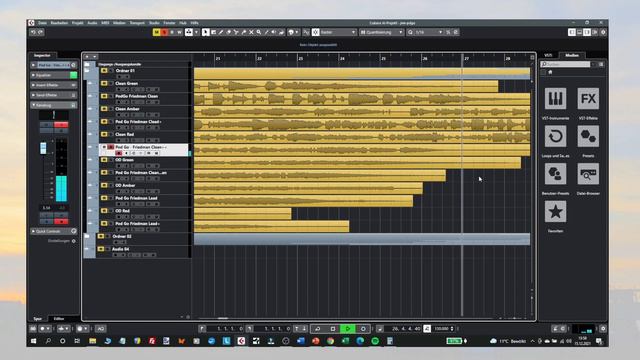Click the cycle loop transport button
The image size is (640, 360).
(x=318, y=329)
